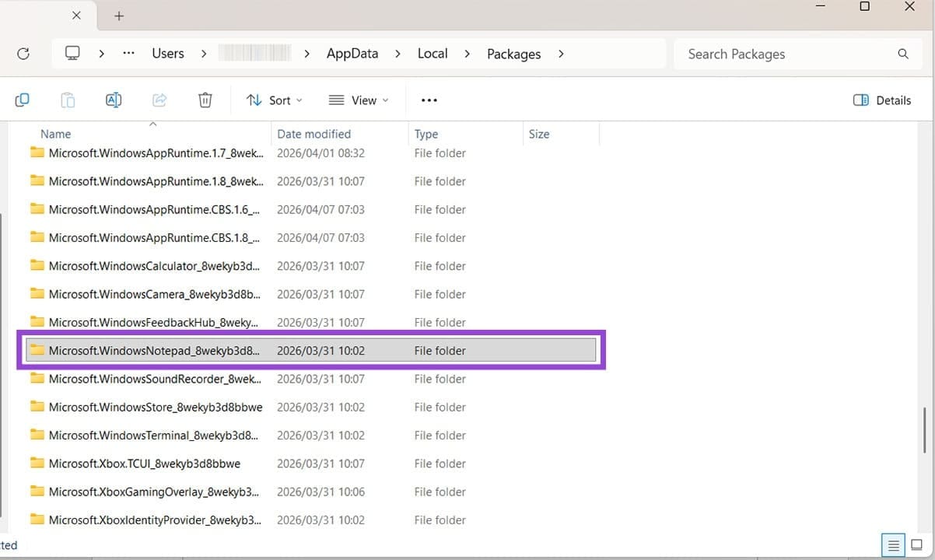The height and width of the screenshot is (560, 935).
Task: Click the This PC icon in the address bar
Action: coord(72,53)
